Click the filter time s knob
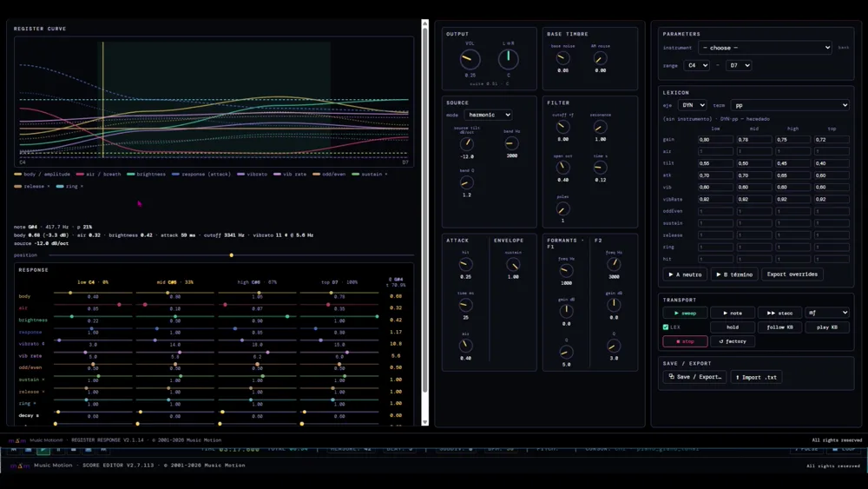The height and width of the screenshot is (489, 868). pyautogui.click(x=600, y=168)
